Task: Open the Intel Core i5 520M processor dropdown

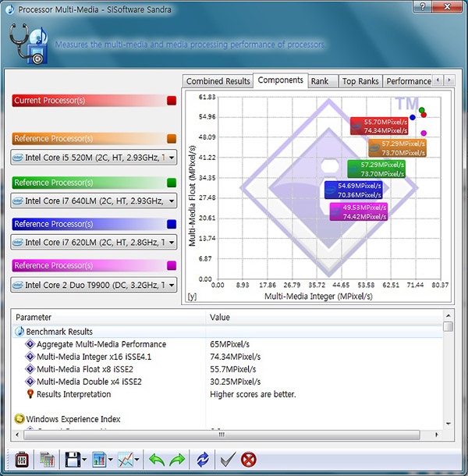Action: [x=94, y=158]
